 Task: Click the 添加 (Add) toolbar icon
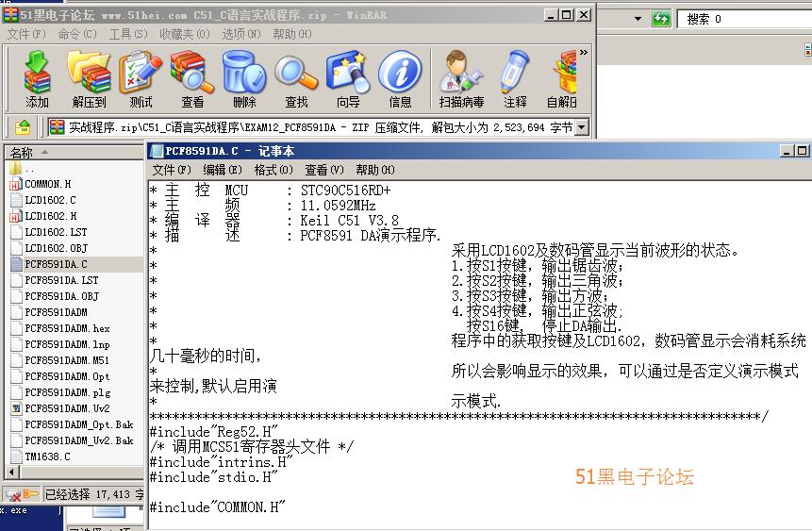click(x=37, y=79)
